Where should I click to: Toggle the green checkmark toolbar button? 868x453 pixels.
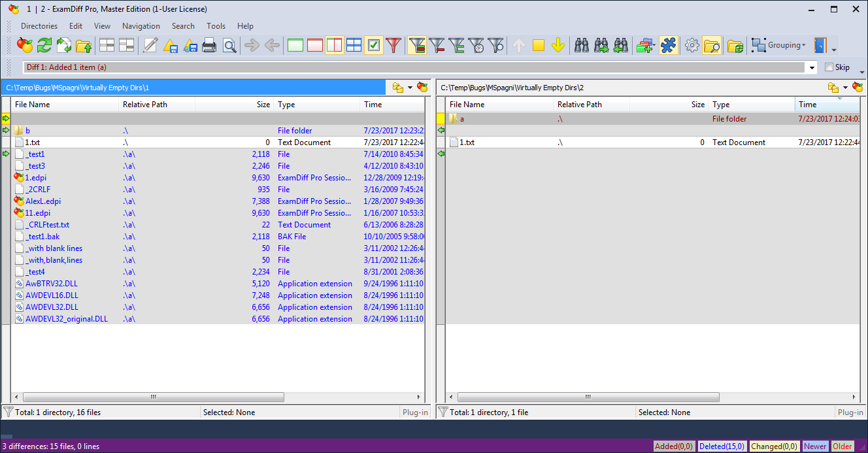coord(374,45)
